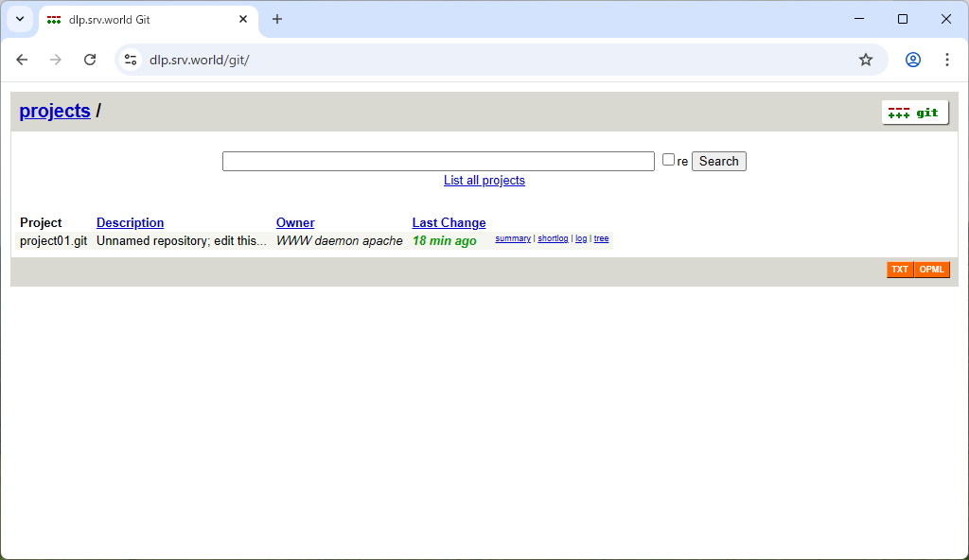Sort projects by Owner

coord(295,222)
